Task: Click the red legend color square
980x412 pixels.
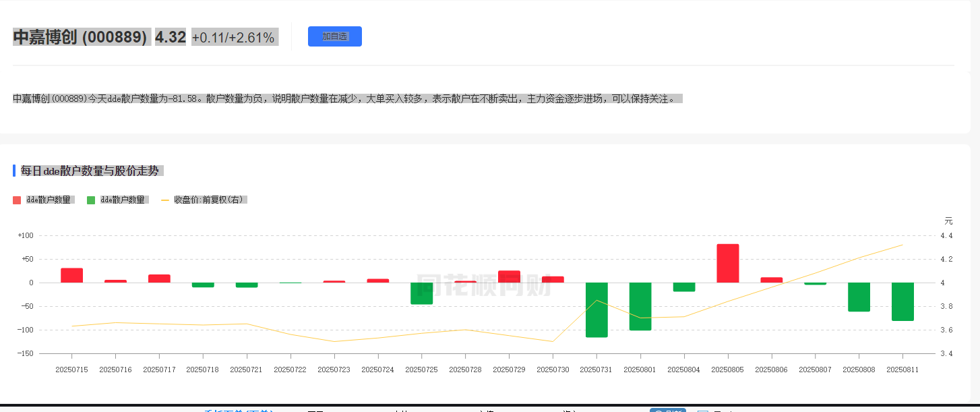Action: point(17,200)
